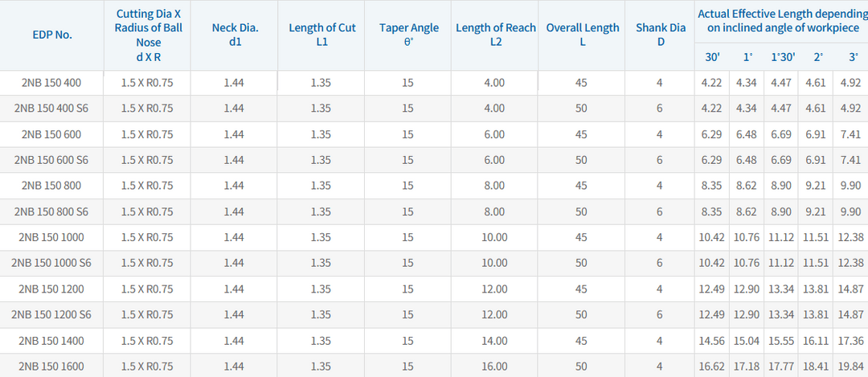The image size is (868, 377).
Task: Open the 2NB 150 1600 entry
Action: click(51, 366)
